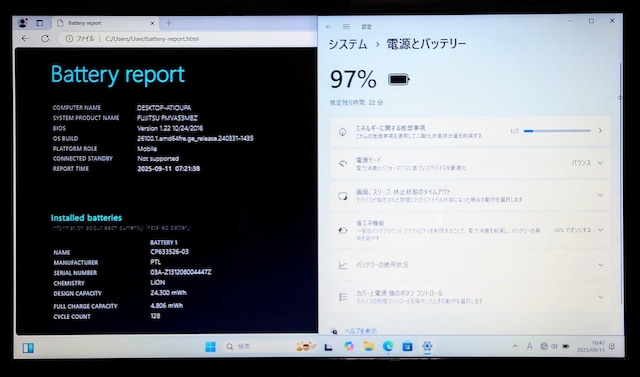Open the Widgets panel on taskbar
640x377 pixels.
28,348
